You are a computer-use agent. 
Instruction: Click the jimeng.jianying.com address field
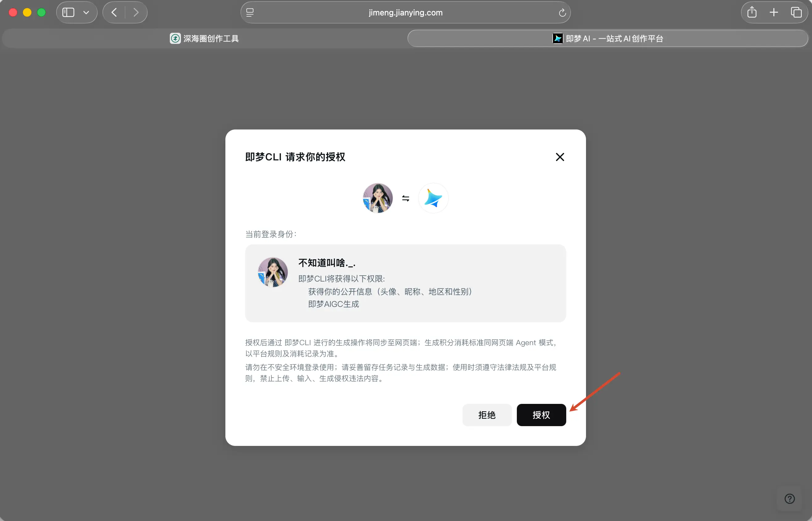405,13
